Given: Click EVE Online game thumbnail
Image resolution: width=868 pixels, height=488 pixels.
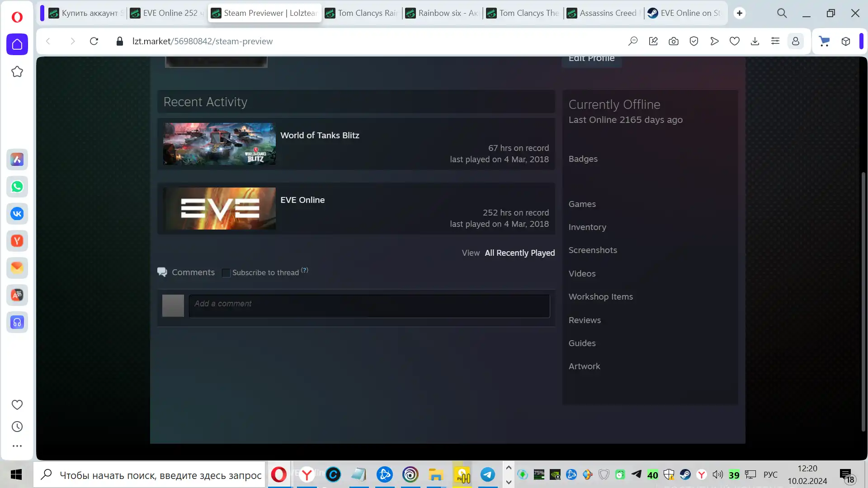Looking at the screenshot, I should click(x=220, y=208).
